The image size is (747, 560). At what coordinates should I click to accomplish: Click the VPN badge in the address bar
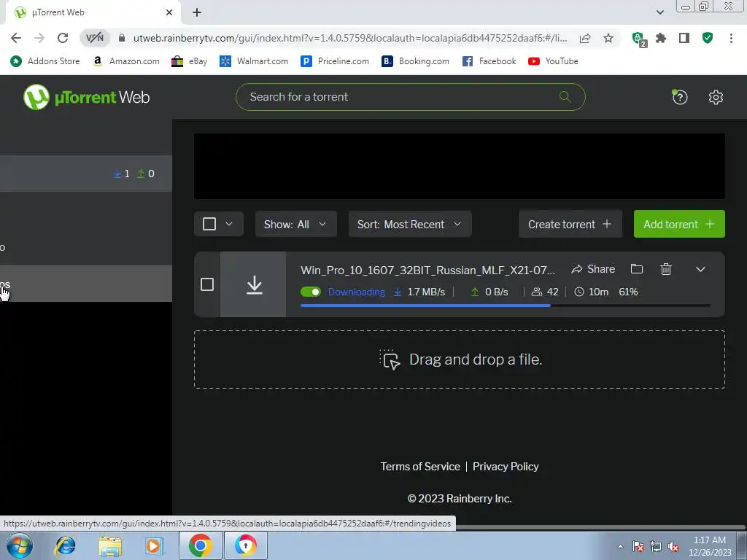(94, 38)
